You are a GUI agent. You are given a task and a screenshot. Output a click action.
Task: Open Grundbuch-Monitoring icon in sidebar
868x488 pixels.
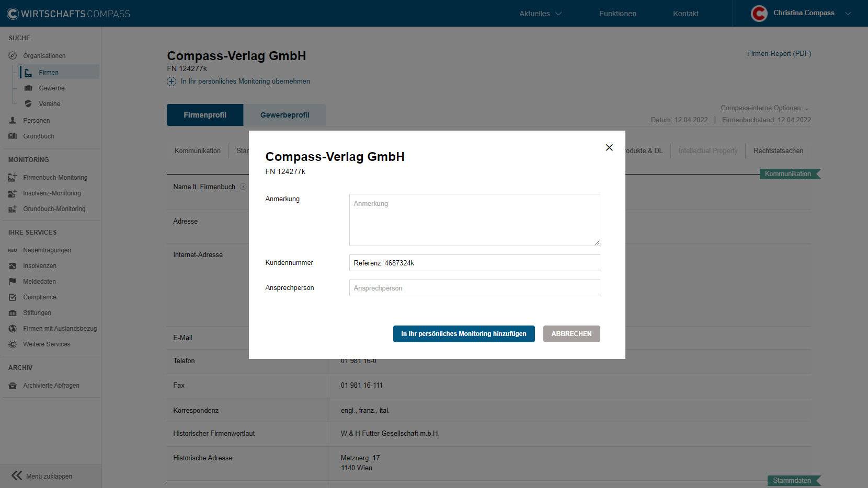[x=13, y=209]
